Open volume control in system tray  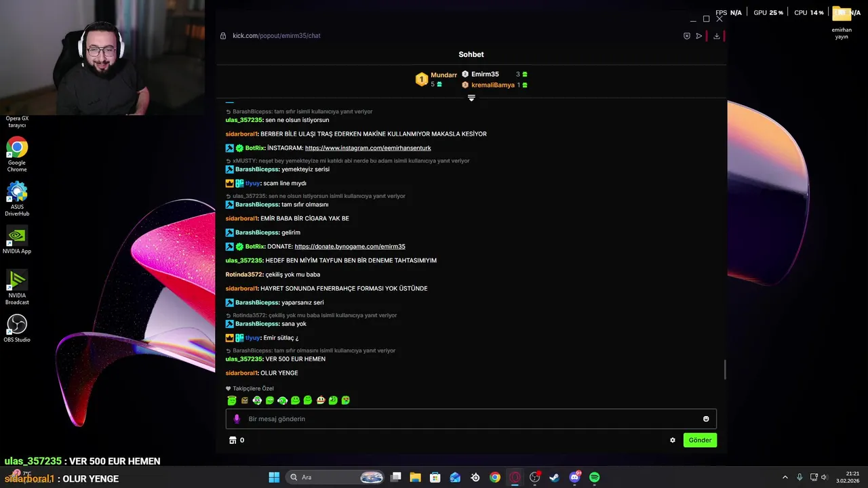click(824, 478)
